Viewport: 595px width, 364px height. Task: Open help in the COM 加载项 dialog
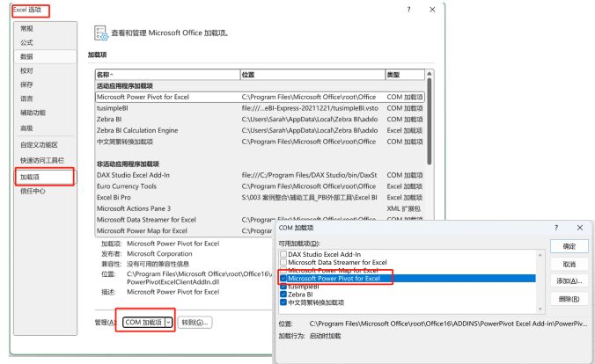tap(556, 228)
